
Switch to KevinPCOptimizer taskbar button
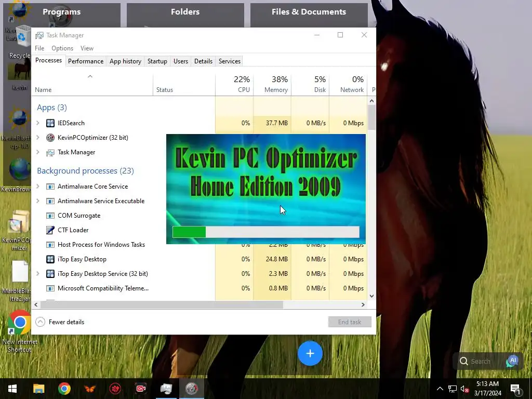(x=192, y=389)
